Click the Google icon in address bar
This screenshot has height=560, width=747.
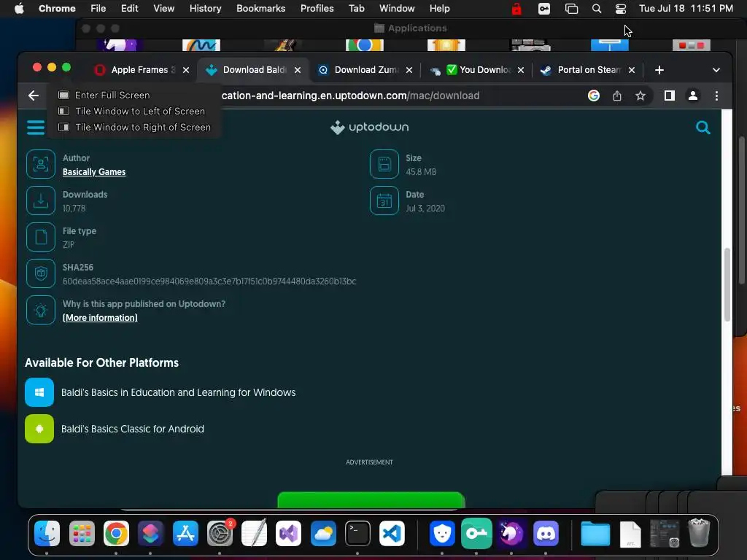594,96
